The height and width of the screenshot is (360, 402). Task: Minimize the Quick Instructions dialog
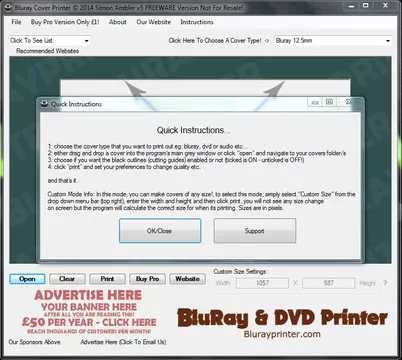point(315,102)
